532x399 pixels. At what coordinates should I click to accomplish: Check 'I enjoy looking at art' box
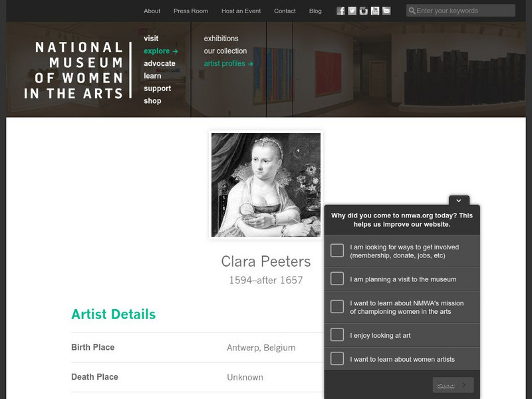pos(337,334)
